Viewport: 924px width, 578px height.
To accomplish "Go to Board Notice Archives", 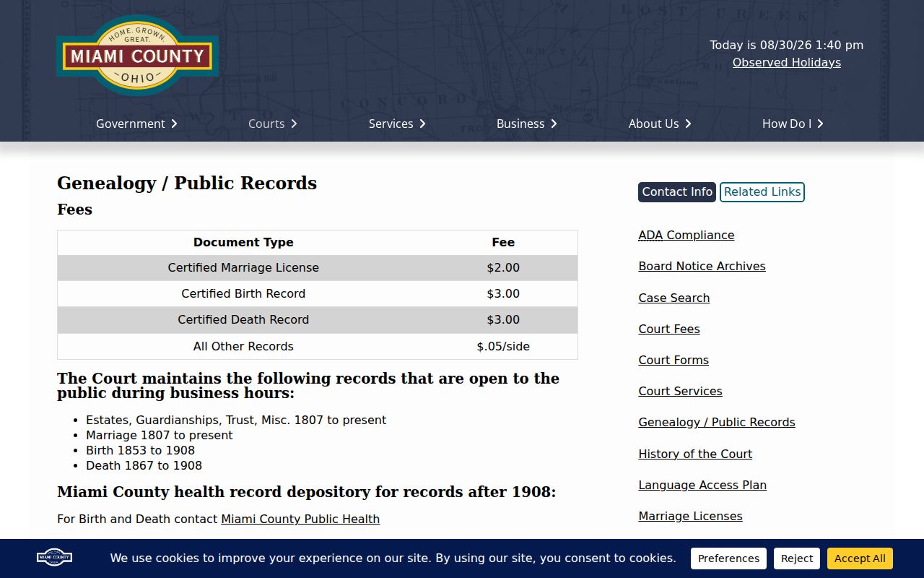I will click(702, 266).
